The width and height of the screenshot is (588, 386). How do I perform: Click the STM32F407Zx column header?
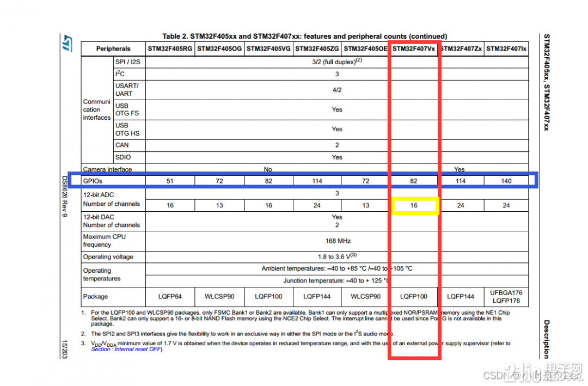tap(461, 49)
